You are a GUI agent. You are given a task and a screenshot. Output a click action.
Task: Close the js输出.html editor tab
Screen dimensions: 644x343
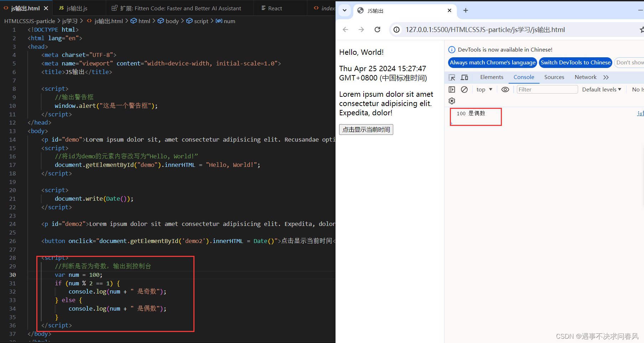(x=46, y=8)
